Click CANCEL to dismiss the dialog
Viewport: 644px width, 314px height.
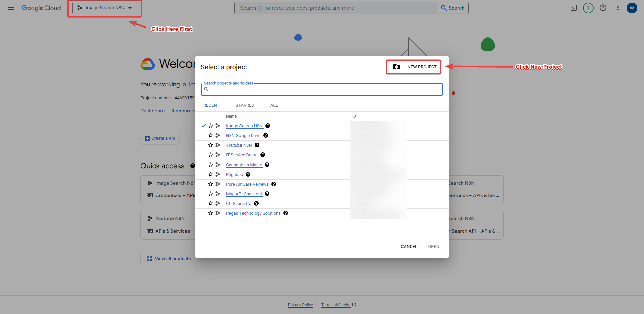[409, 246]
